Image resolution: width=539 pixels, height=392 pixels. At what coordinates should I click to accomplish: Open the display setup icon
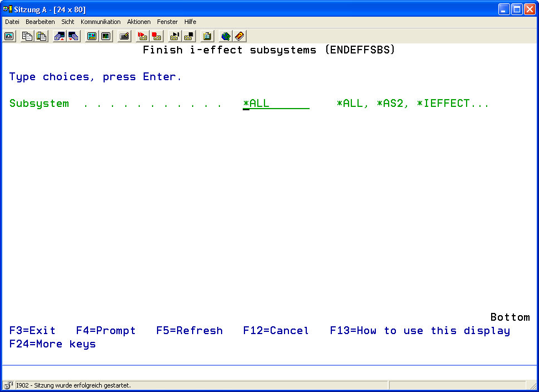click(x=92, y=36)
